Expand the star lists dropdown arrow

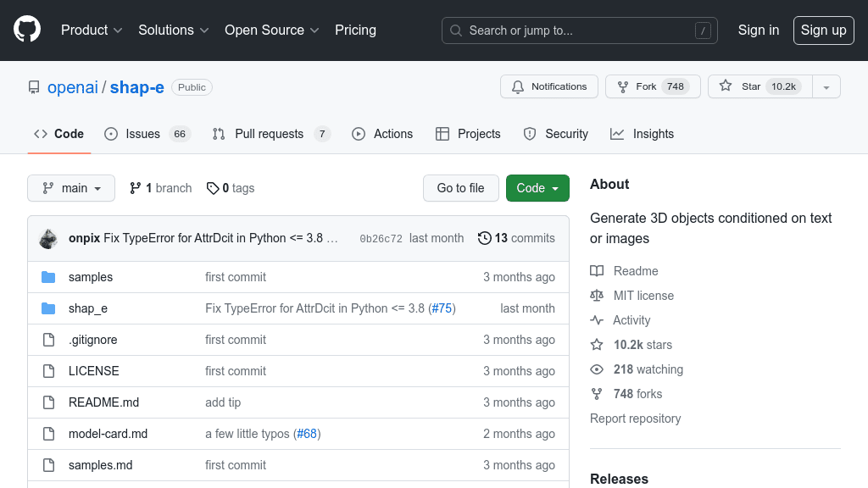click(826, 86)
